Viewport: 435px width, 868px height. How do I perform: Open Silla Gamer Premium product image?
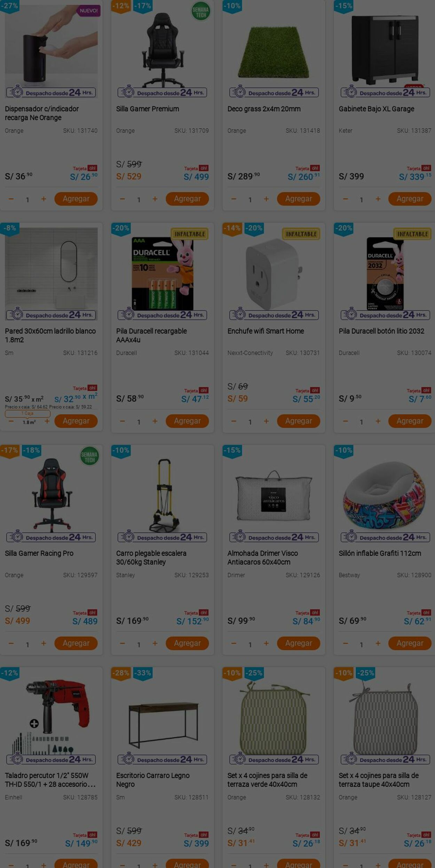(x=163, y=50)
